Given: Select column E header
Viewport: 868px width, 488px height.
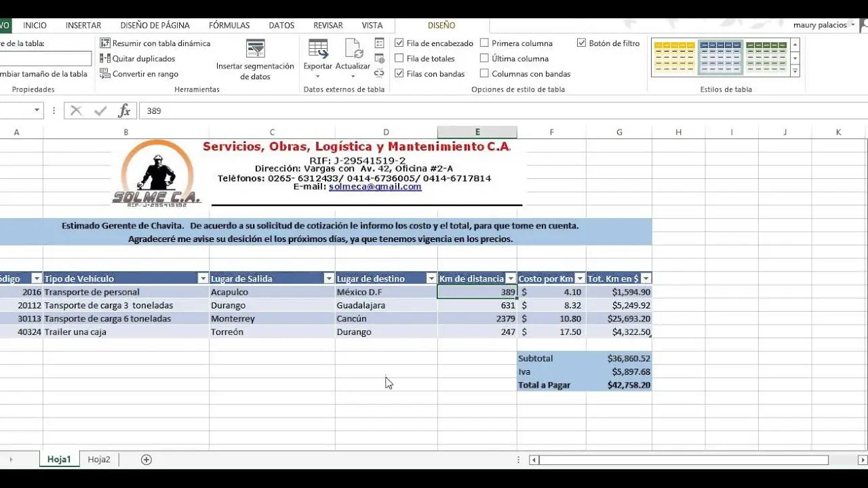Looking at the screenshot, I should (x=477, y=132).
